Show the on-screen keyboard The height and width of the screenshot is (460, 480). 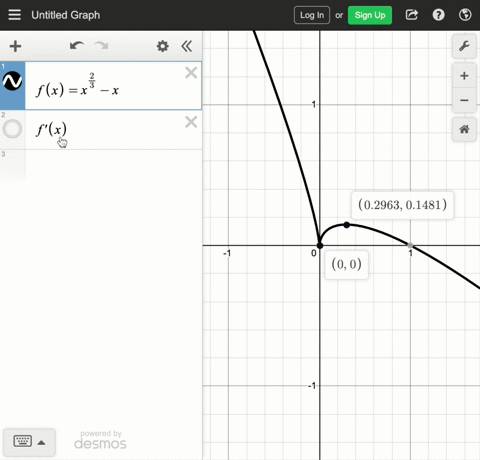point(23,441)
